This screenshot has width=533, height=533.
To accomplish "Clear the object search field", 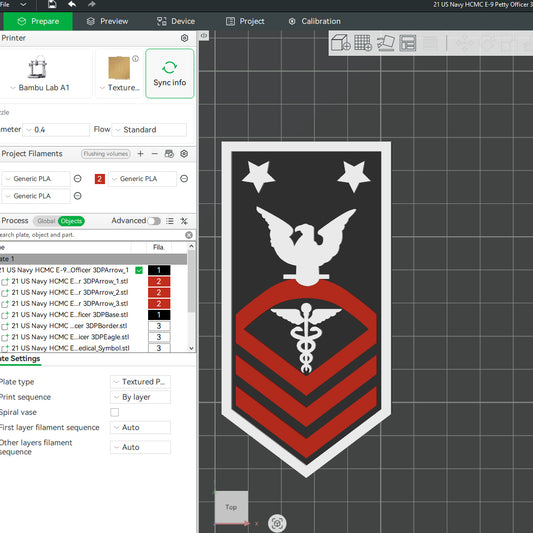I will [x=189, y=235].
